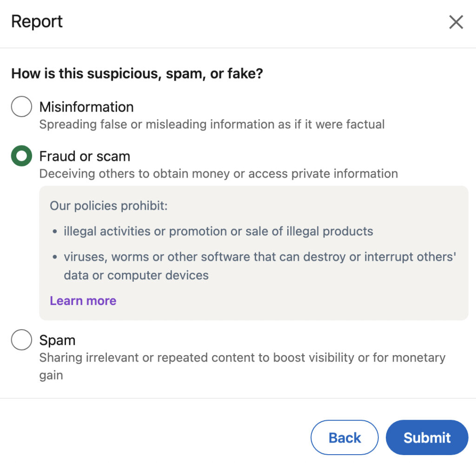Select the Misinformation radio button

pos(21,106)
